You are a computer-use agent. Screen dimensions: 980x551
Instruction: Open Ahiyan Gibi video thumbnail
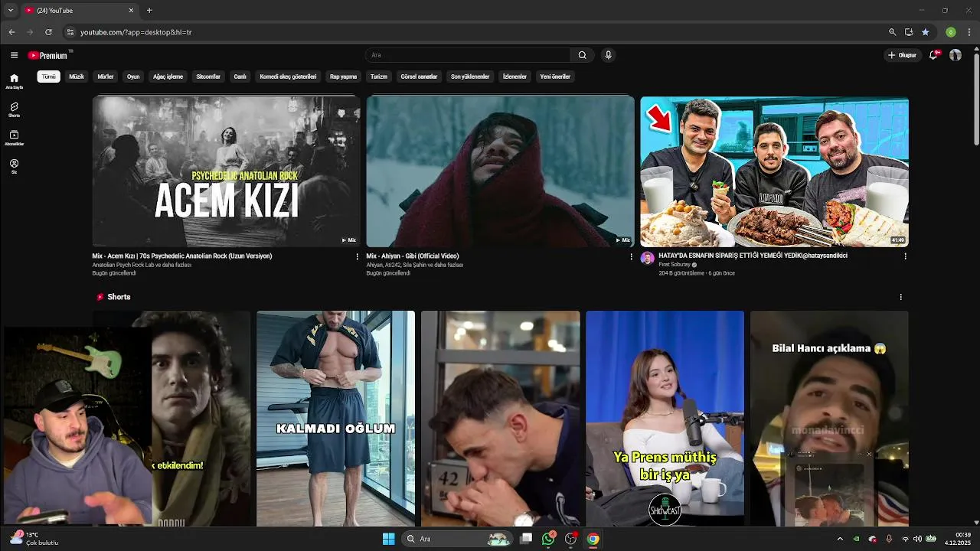[x=500, y=171]
